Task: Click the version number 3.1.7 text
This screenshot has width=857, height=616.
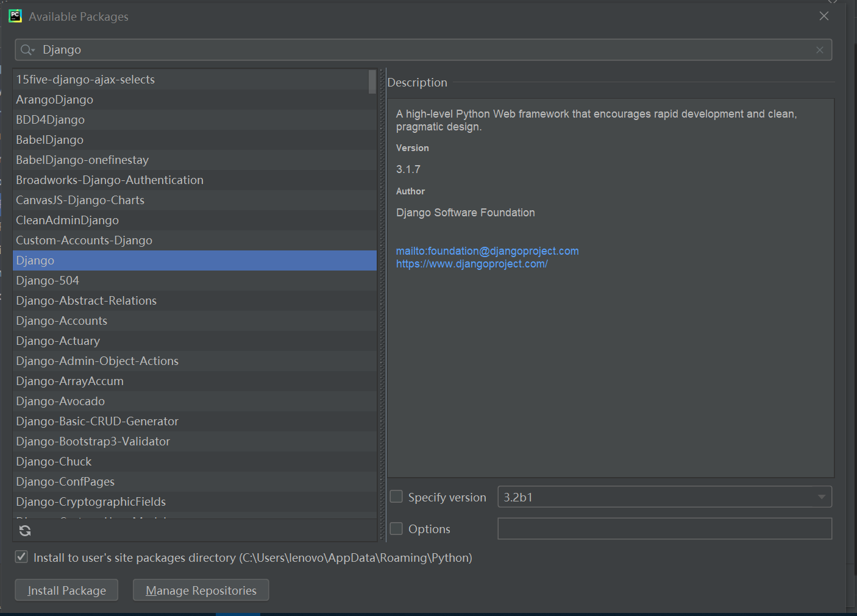Action: tap(408, 169)
